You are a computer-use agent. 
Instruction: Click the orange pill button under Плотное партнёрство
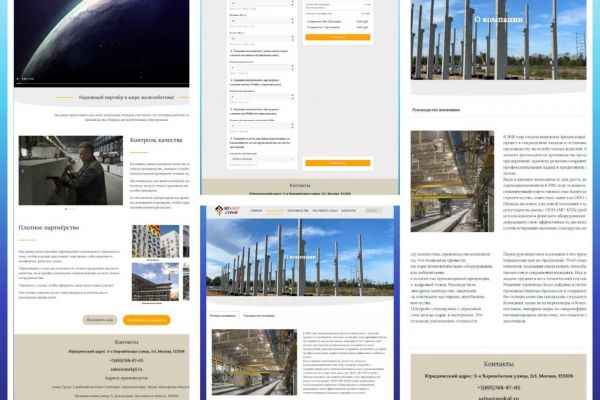pyautogui.click(x=147, y=320)
